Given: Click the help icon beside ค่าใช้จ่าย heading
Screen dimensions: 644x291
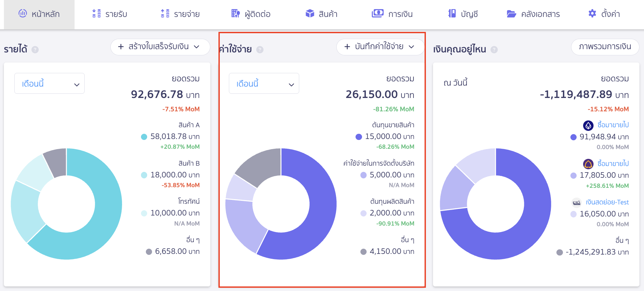Looking at the screenshot, I should (259, 49).
